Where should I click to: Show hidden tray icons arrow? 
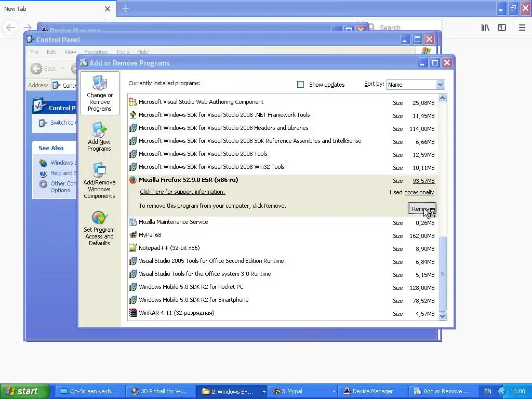click(502, 392)
